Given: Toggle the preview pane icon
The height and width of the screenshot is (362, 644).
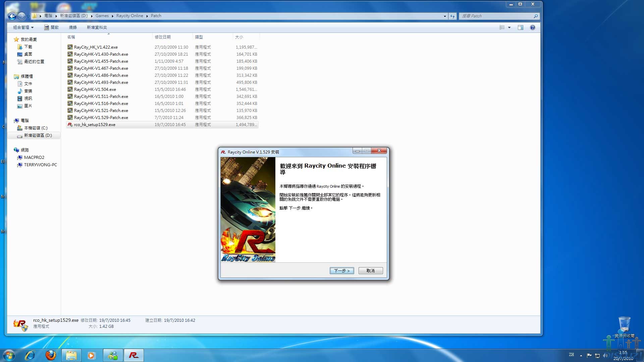Looking at the screenshot, I should point(520,27).
